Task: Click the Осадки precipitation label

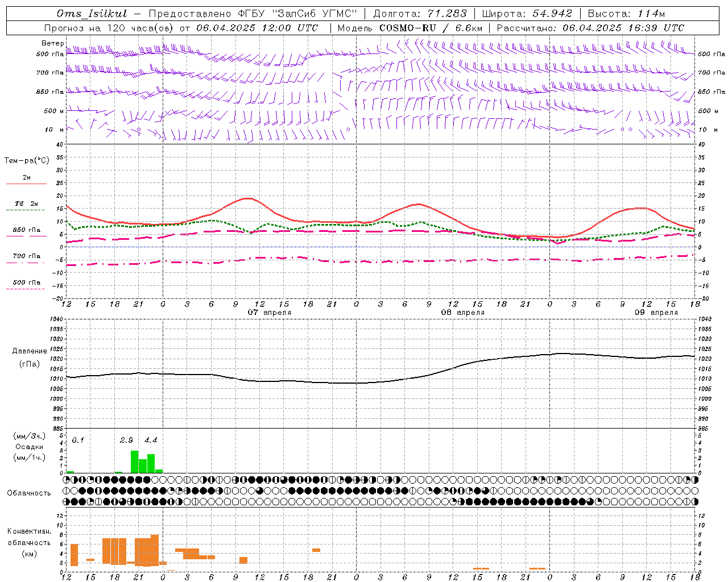Action: (30, 447)
